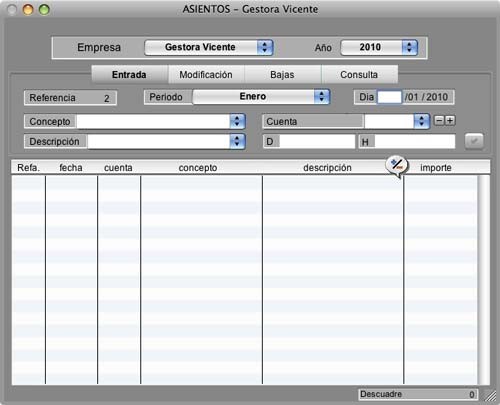Open the Empresa dropdown Gestora Vicente

(209, 47)
